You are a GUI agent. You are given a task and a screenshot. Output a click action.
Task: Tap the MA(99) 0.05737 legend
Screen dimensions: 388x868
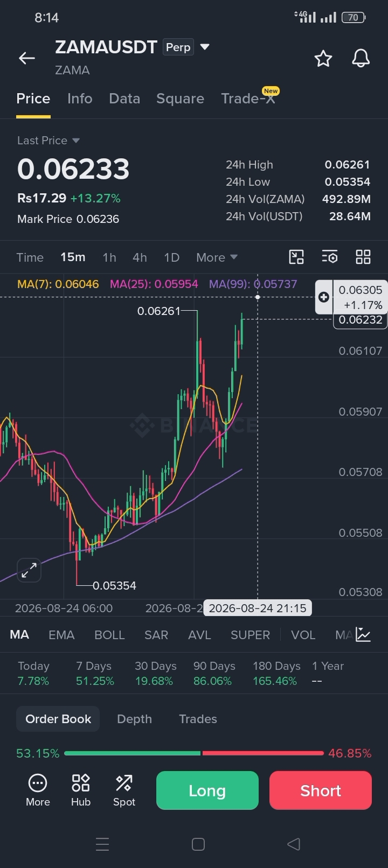[253, 284]
